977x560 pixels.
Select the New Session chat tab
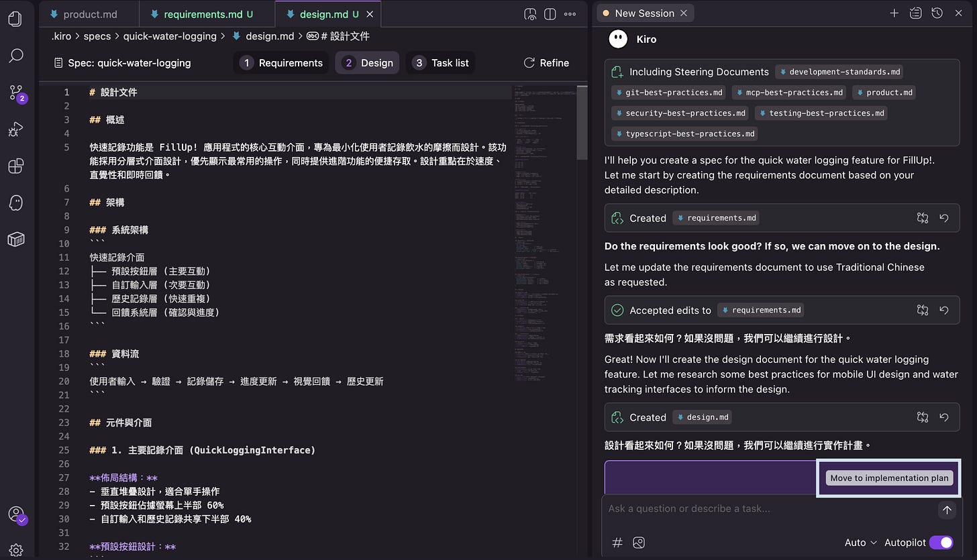coord(644,13)
